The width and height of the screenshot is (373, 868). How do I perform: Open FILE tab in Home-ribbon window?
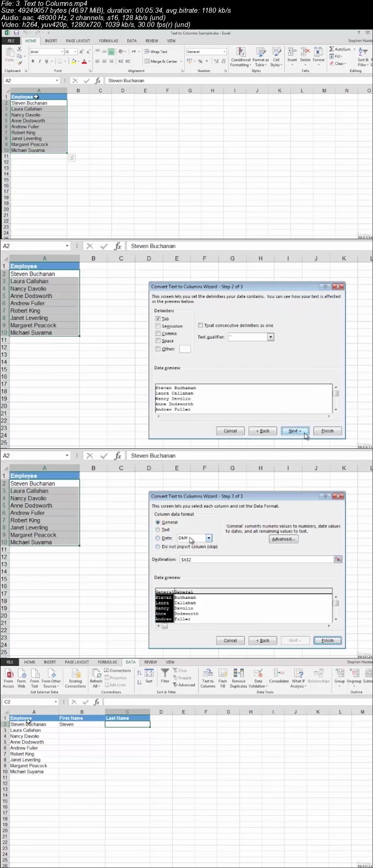coord(11,41)
